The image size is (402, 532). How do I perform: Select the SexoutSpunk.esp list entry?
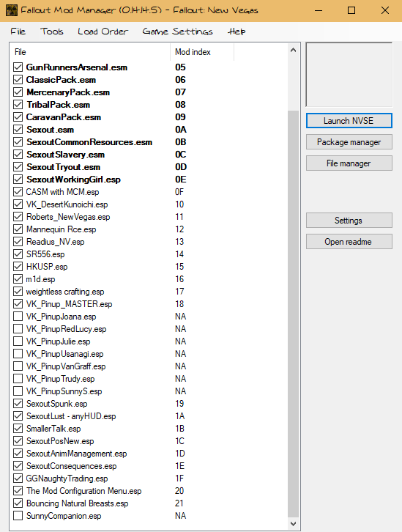[x=56, y=404]
